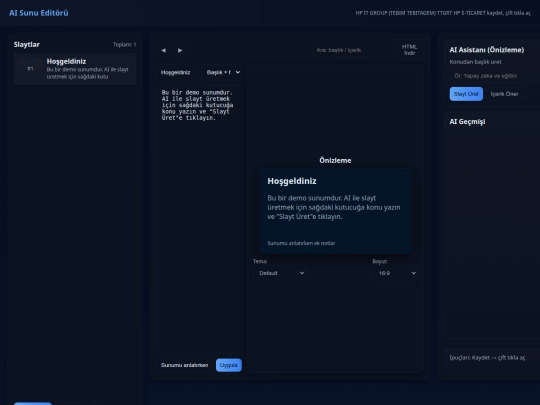540x405 pixels.
Task: Click the preview slide title Hoşgeldiniz
Action: [292, 181]
